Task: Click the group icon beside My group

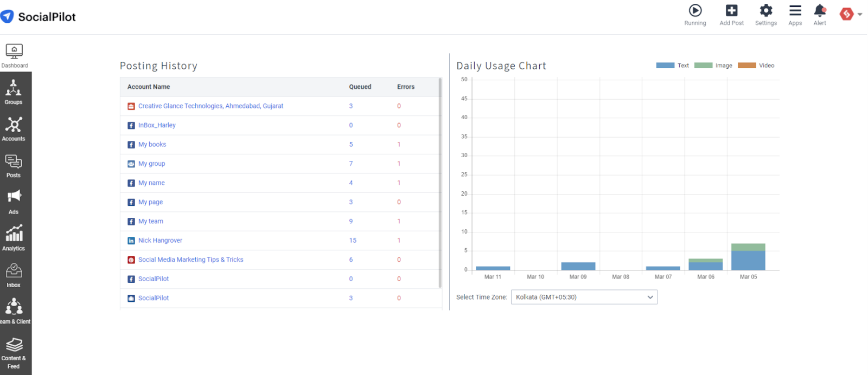Action: tap(131, 164)
